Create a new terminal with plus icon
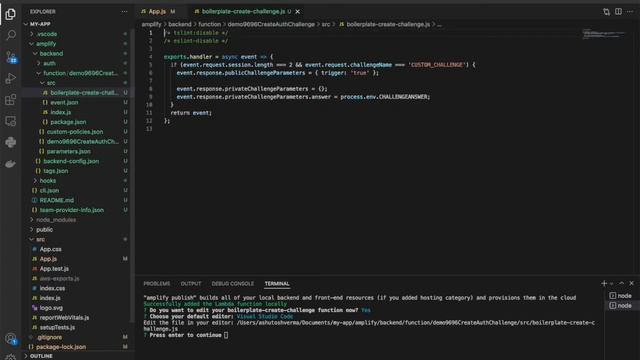The width and height of the screenshot is (640, 360). point(604,283)
